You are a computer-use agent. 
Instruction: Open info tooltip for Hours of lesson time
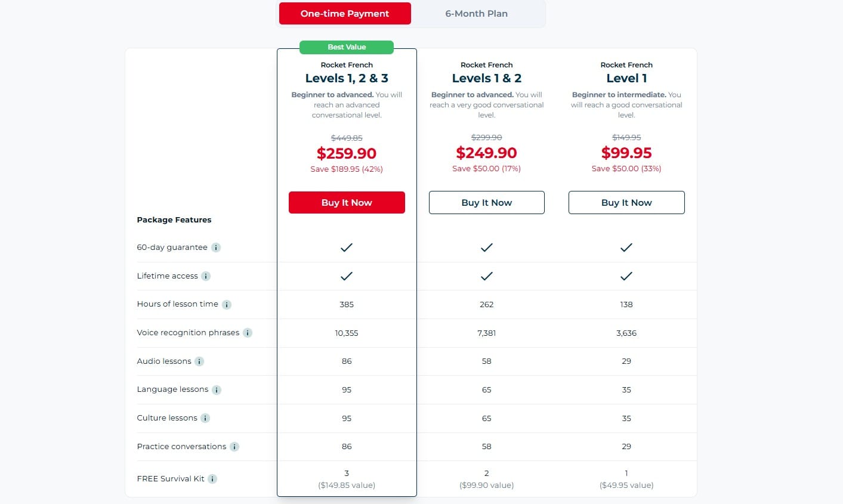coord(227,305)
